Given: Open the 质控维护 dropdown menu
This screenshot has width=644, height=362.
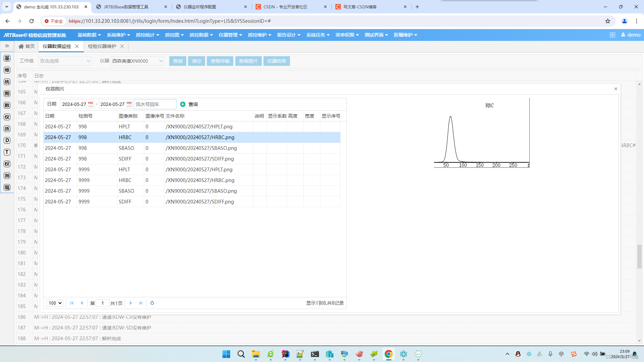Looking at the screenshot, I should click(x=260, y=35).
